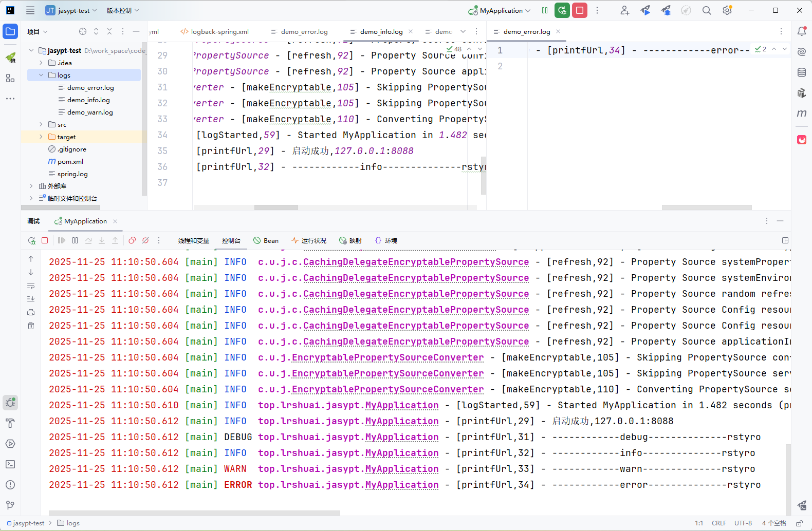Click the console horizontal scrollbar

point(194,513)
